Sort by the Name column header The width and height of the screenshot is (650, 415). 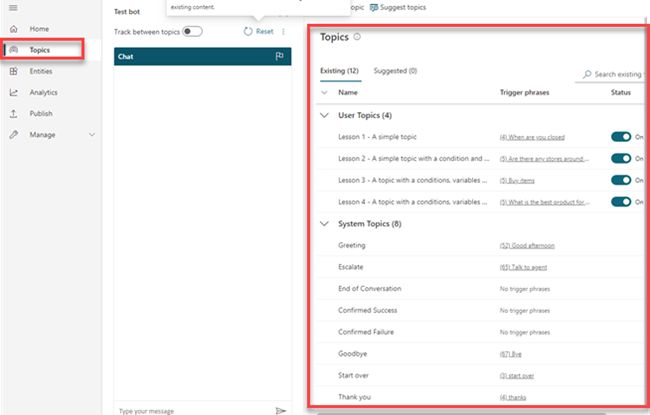coord(348,92)
